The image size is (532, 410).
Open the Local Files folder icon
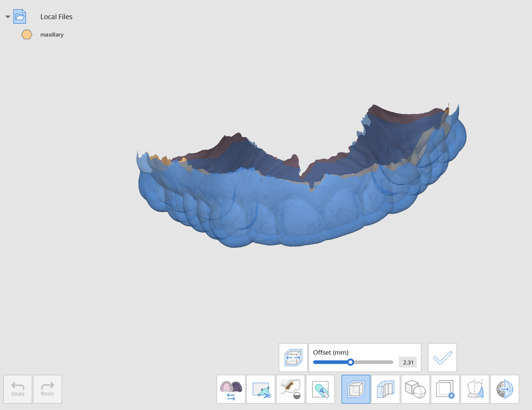coord(19,17)
